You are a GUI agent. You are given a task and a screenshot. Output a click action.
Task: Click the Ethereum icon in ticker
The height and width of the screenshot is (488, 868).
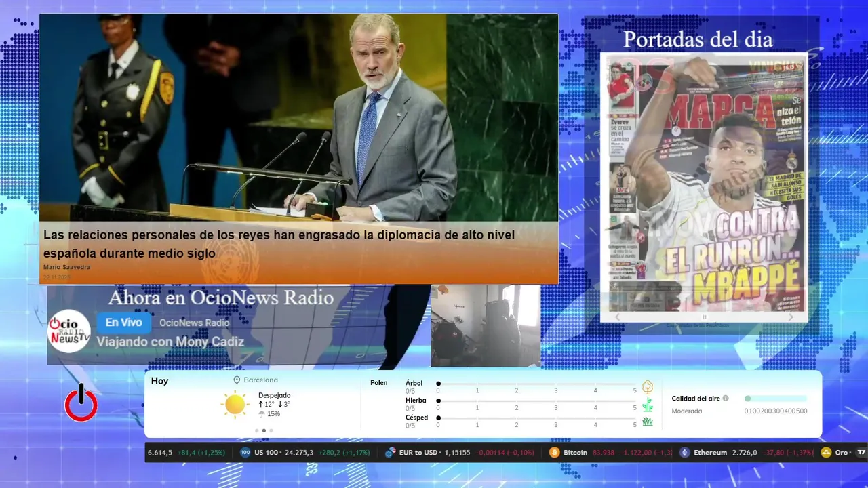pos(684,453)
